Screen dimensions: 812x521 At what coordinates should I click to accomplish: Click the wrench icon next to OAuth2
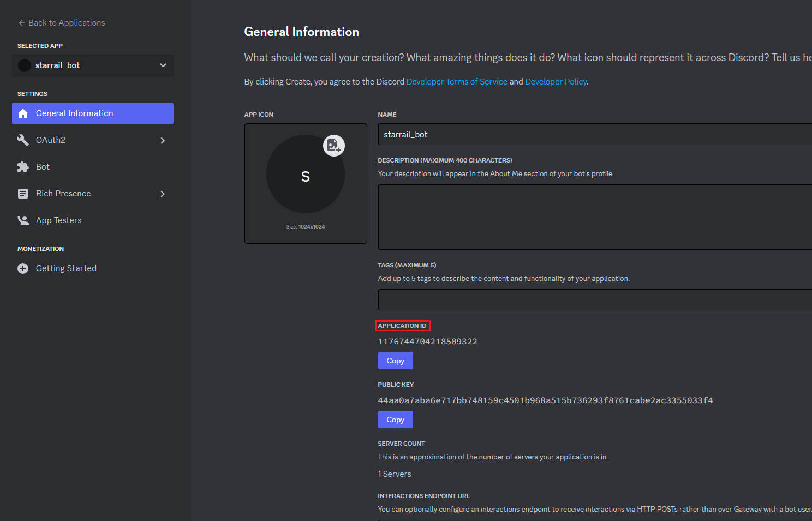click(23, 140)
